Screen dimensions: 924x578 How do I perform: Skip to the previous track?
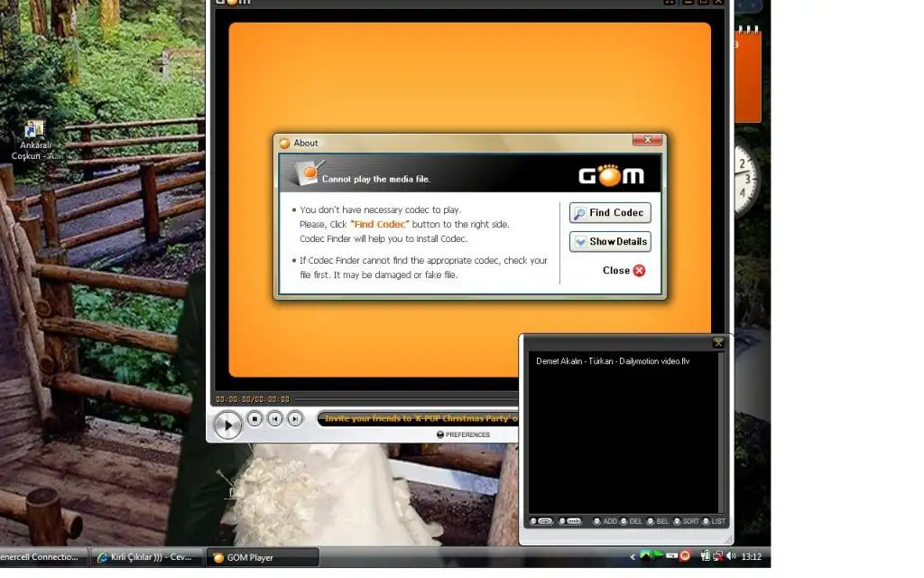tap(274, 419)
